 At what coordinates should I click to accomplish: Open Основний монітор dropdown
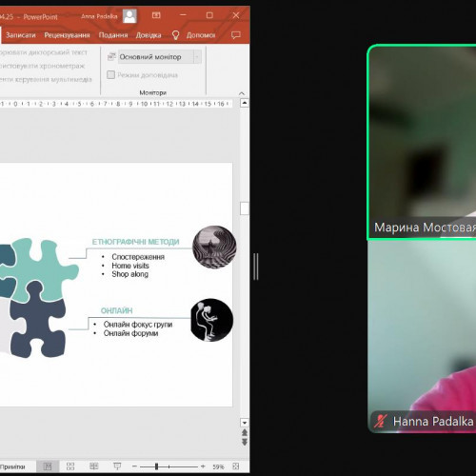(197, 57)
